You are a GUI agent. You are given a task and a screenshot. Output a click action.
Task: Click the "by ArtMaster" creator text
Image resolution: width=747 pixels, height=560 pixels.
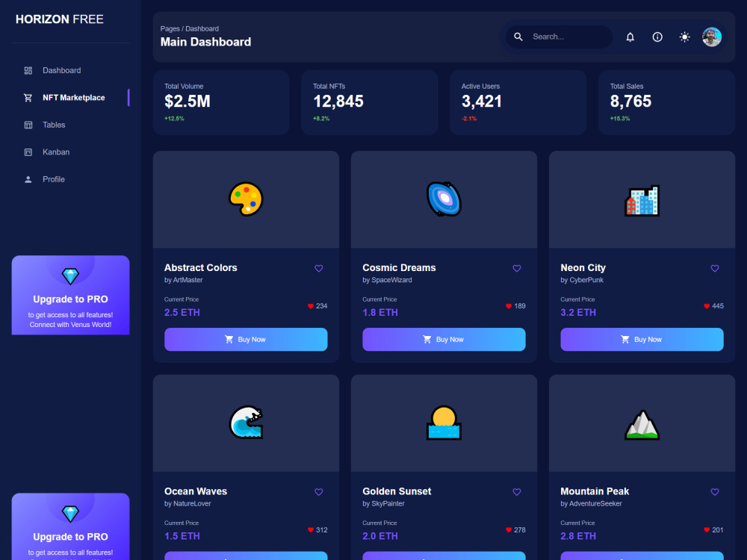pos(184,280)
